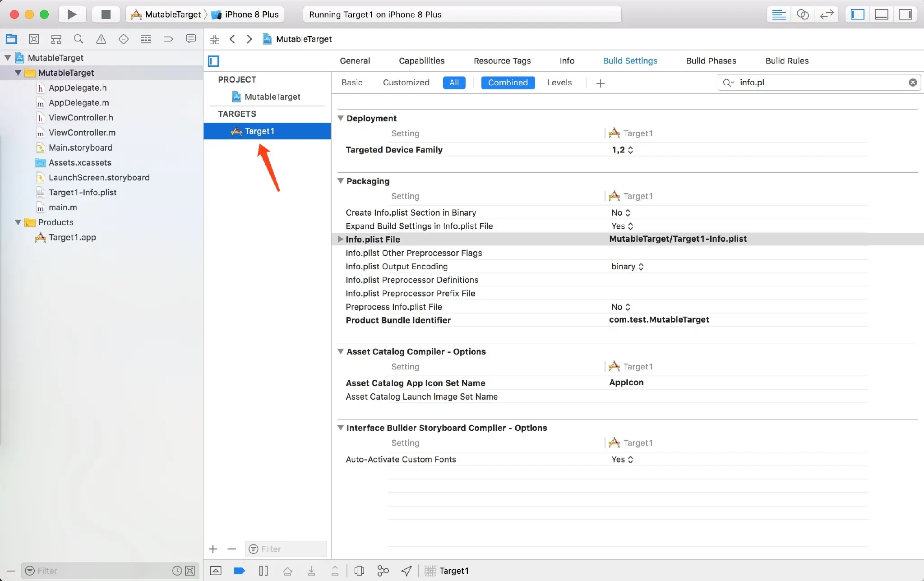Collapse the Products folder
The width and height of the screenshot is (924, 581).
[x=18, y=222]
